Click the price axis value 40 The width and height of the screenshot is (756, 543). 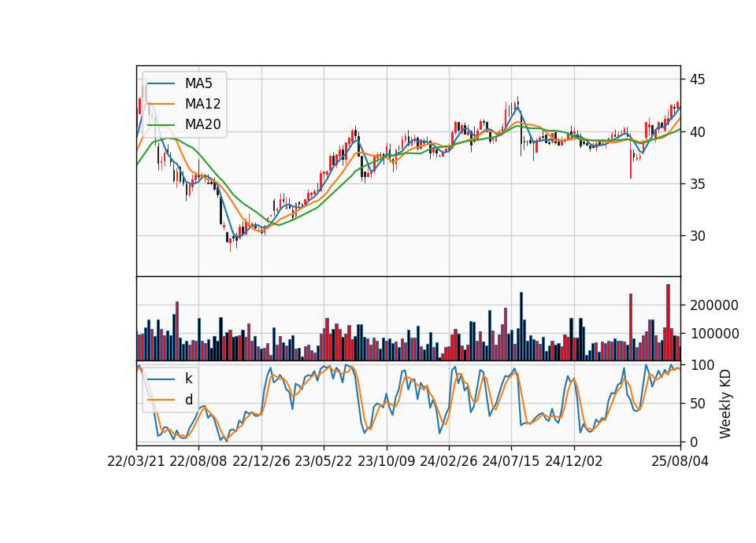(697, 131)
